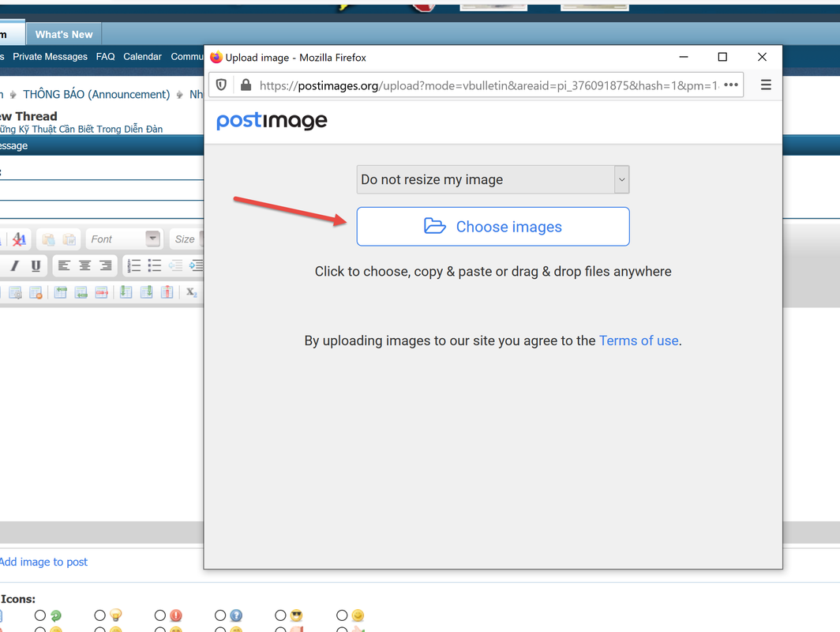Decrease indent in the editor

[176, 265]
